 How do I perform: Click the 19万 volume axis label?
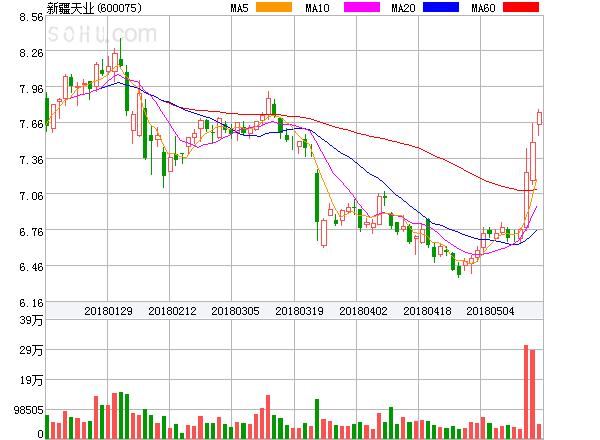(31, 380)
